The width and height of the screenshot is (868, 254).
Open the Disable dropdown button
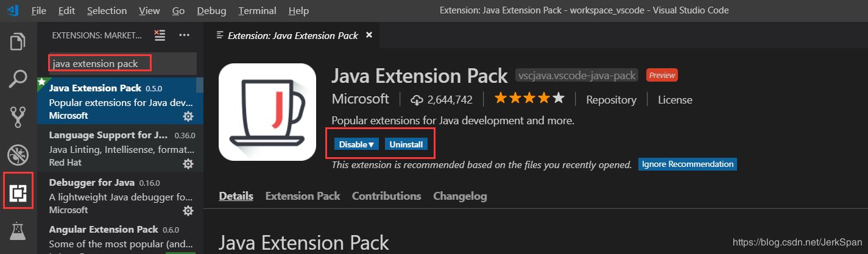coord(357,144)
